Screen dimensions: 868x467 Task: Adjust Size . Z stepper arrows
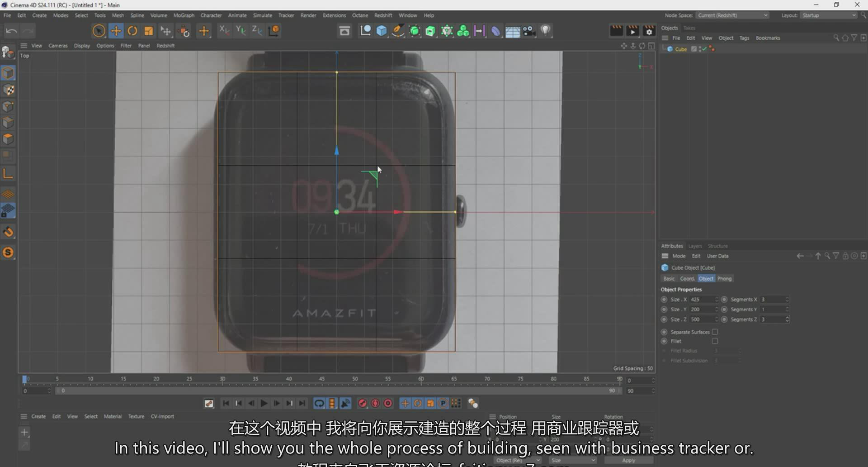point(716,319)
